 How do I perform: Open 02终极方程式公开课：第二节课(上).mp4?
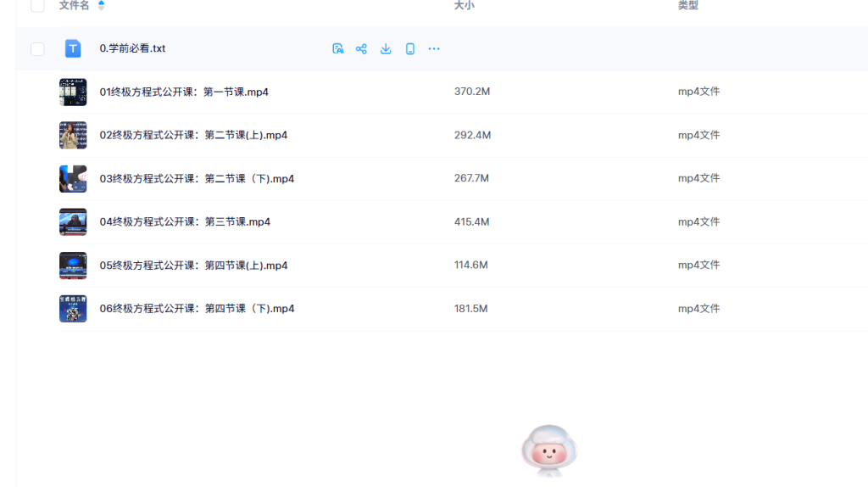pos(193,135)
